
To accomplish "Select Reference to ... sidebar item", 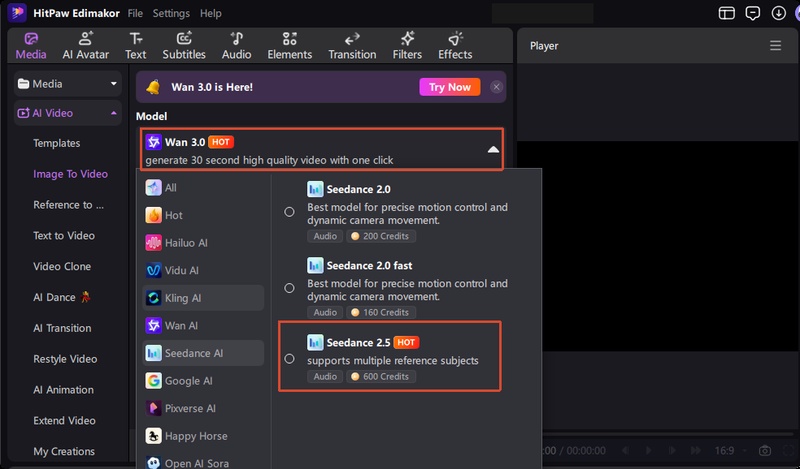I will 68,205.
